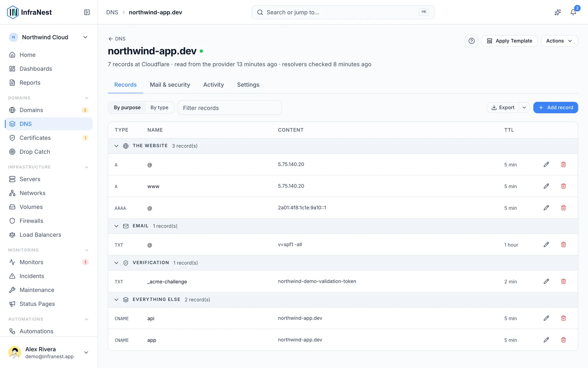Screen dimensions: 588x368
Task: Delete the api CNAME record
Action: pyautogui.click(x=563, y=318)
